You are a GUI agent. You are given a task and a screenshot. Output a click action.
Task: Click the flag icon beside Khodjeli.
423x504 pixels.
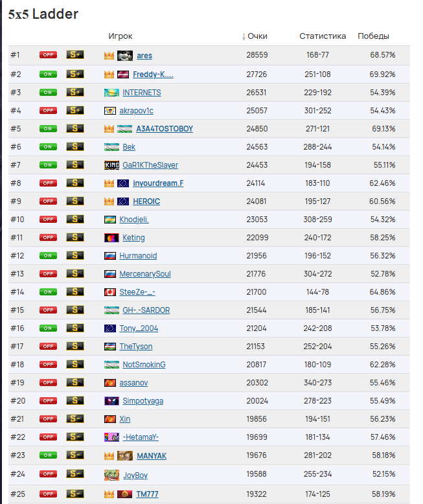(x=110, y=220)
